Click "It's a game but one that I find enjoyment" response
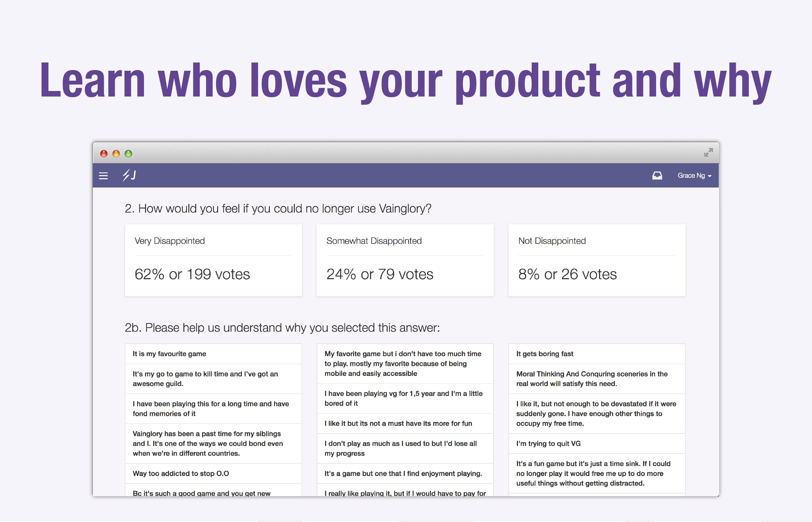 tap(403, 473)
